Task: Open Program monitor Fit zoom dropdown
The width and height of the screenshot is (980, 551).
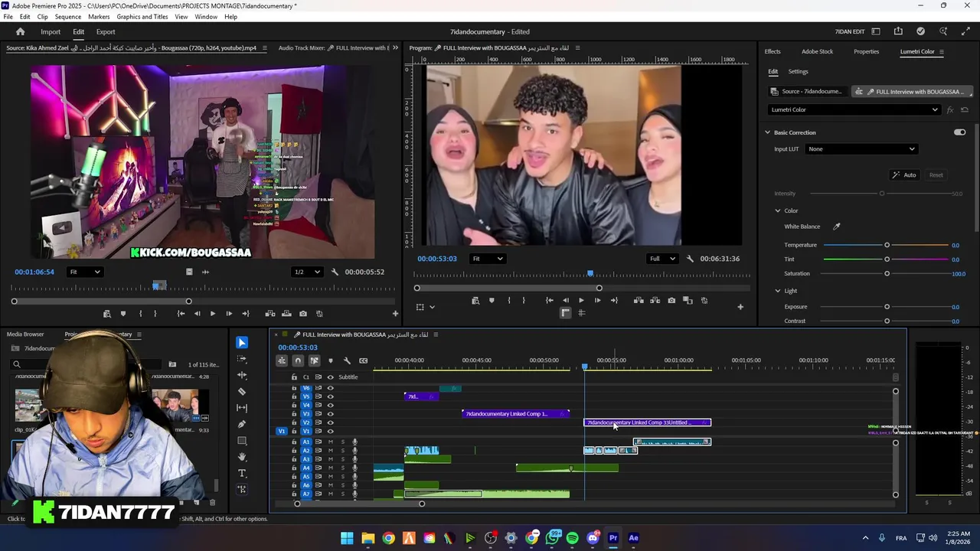Action: click(487, 259)
